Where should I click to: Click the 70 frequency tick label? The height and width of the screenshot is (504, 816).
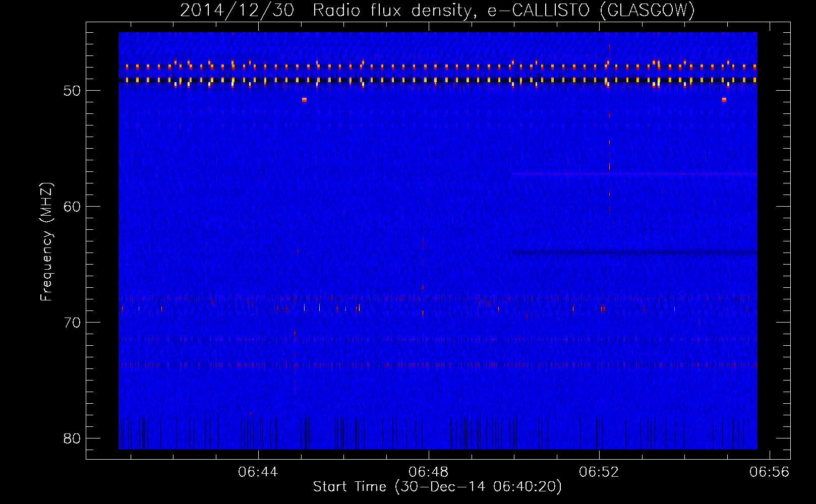(x=72, y=323)
